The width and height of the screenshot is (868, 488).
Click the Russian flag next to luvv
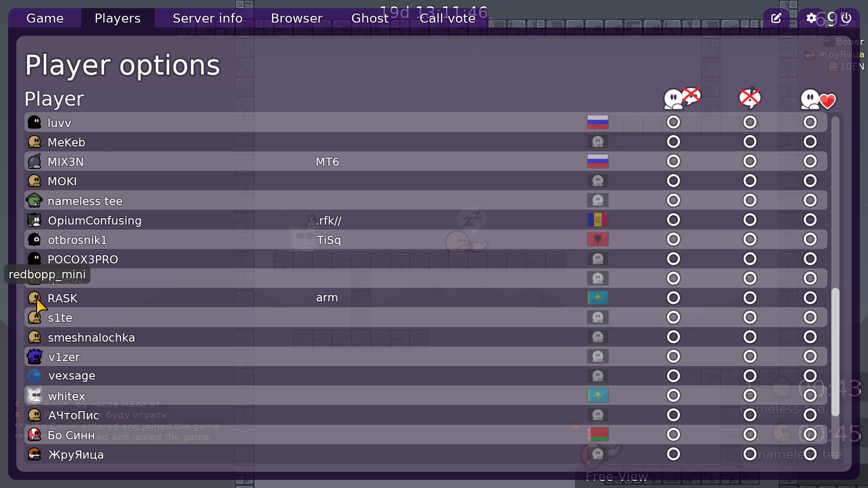click(598, 122)
